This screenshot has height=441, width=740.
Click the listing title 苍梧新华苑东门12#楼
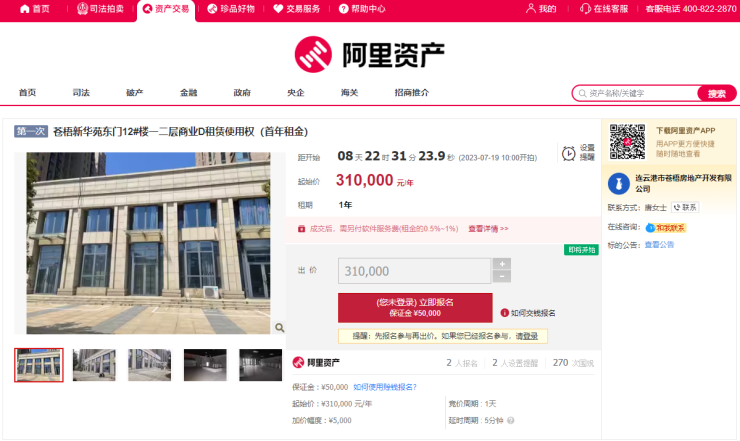tap(180, 131)
